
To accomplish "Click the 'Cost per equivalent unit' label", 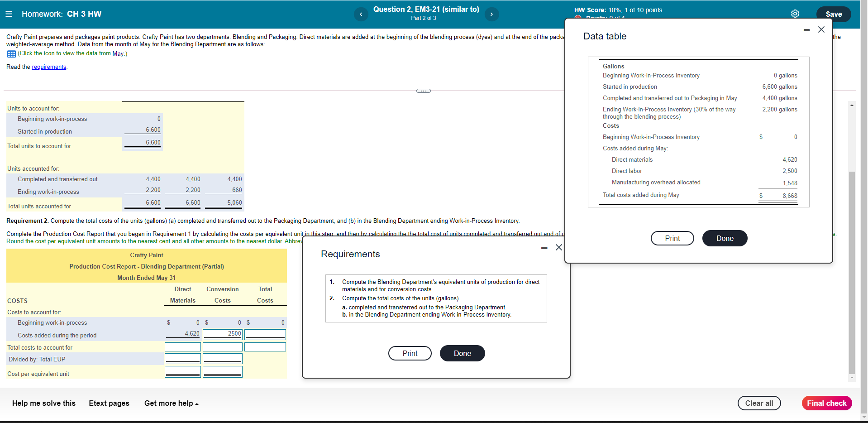I will point(38,374).
